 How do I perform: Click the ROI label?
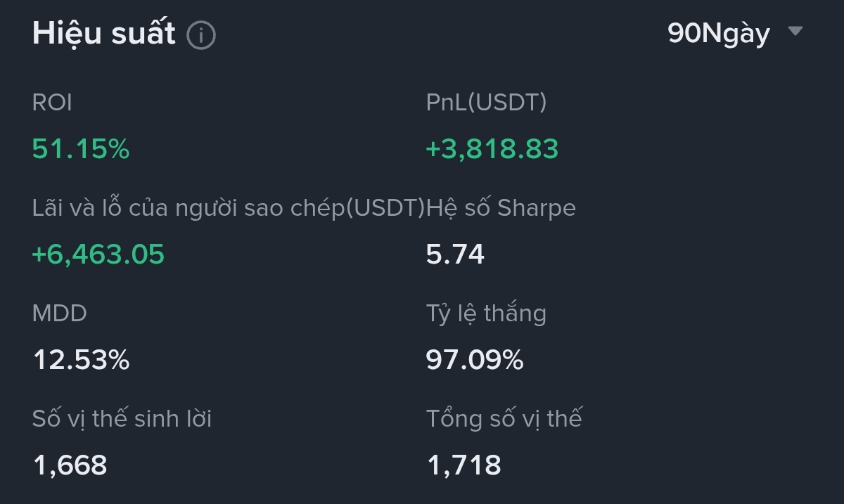coord(52,103)
